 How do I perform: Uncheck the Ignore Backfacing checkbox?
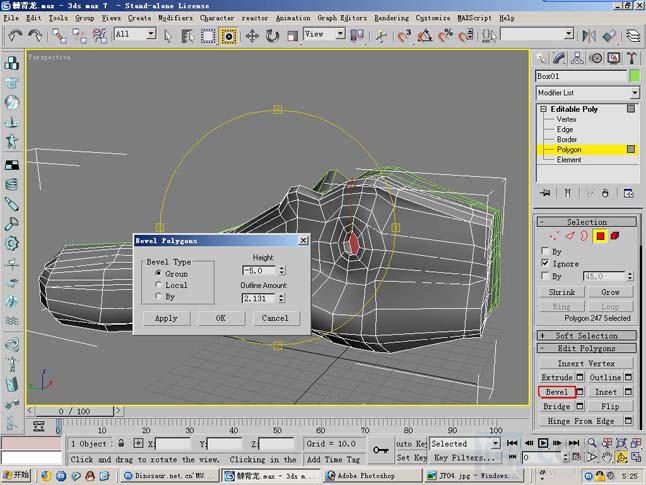pos(545,263)
